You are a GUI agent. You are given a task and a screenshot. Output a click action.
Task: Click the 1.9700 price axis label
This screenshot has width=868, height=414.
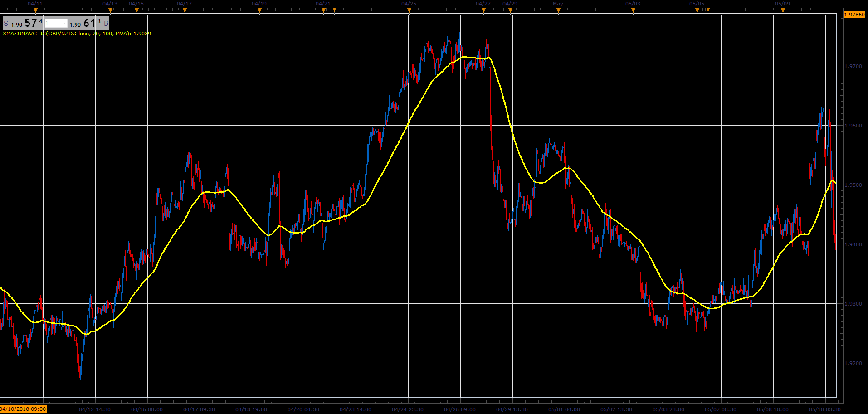coord(853,66)
